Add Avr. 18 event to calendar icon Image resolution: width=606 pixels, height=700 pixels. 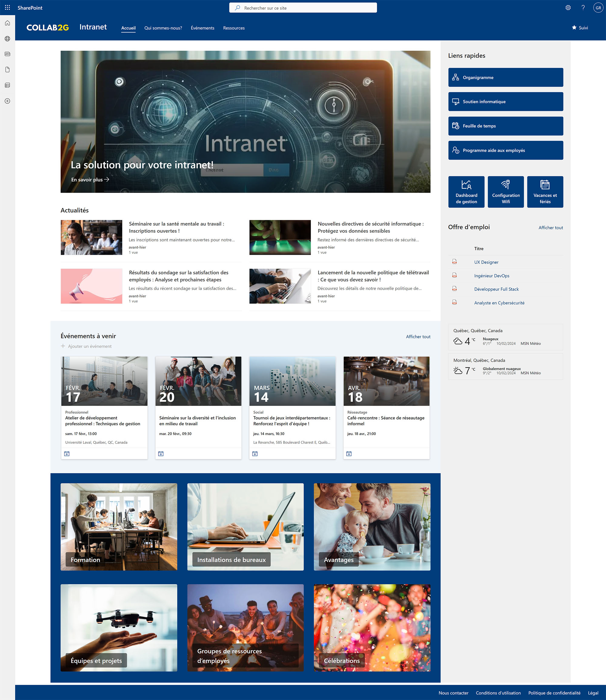point(349,454)
